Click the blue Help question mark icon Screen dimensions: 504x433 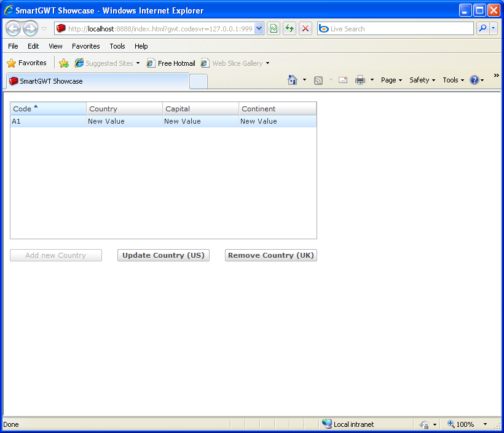pos(474,80)
